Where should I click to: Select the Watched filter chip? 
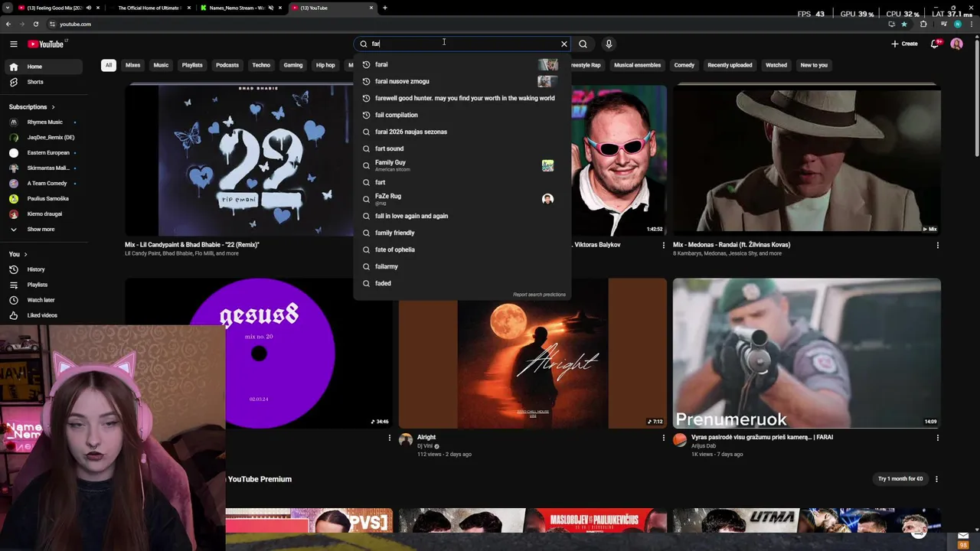pos(776,65)
